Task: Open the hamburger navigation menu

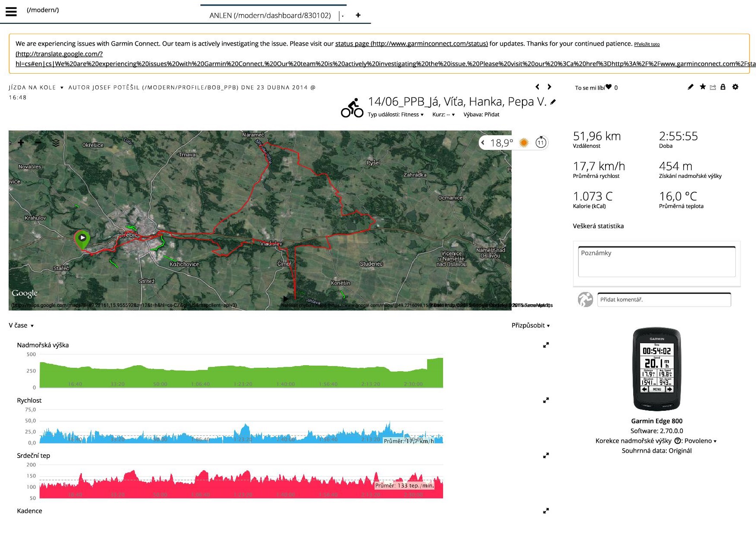Action: point(11,11)
